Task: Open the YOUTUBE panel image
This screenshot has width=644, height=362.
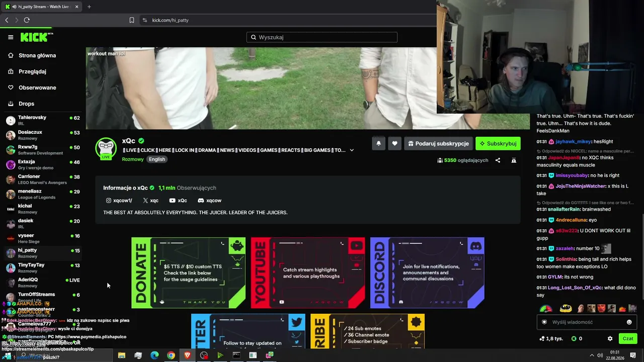Action: click(x=308, y=273)
